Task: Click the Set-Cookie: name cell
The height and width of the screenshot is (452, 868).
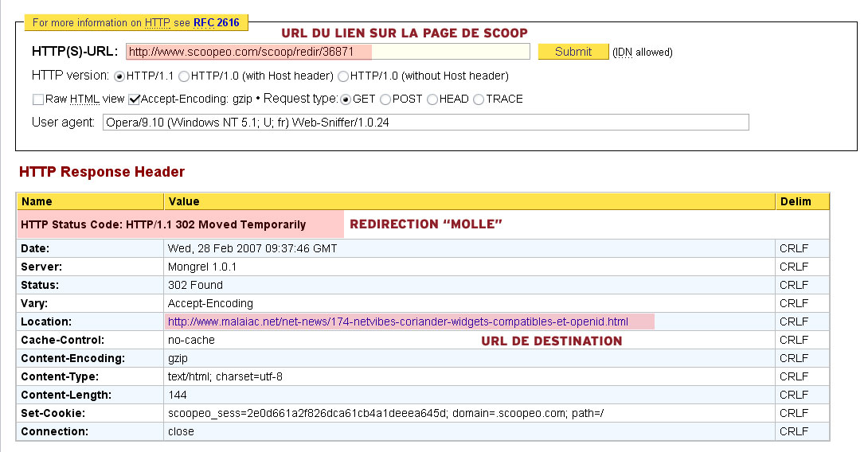Action: point(90,413)
